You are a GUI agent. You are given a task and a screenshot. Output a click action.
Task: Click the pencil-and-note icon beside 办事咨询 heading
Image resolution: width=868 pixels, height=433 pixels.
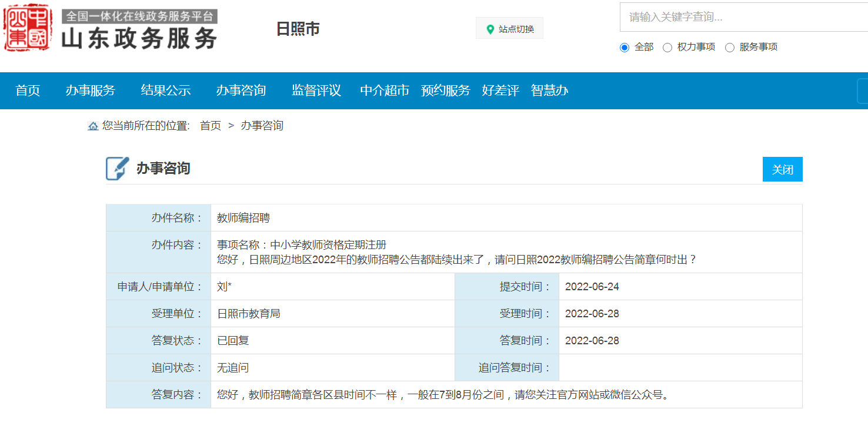pyautogui.click(x=117, y=169)
